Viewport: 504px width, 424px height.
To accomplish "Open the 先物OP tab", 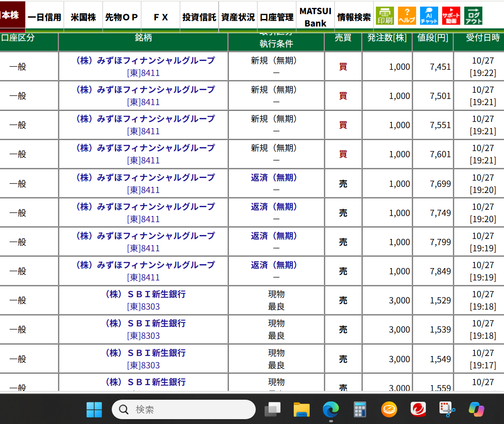I will (x=122, y=17).
